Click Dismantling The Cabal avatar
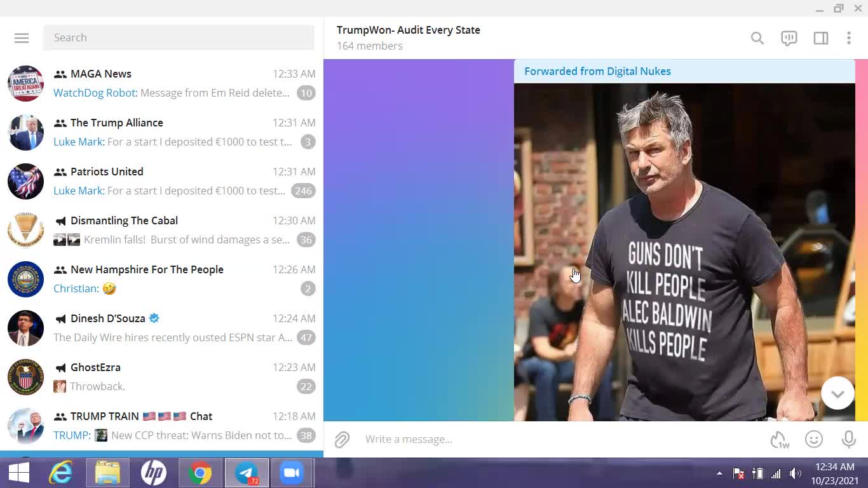The height and width of the screenshot is (488, 868). coord(25,230)
